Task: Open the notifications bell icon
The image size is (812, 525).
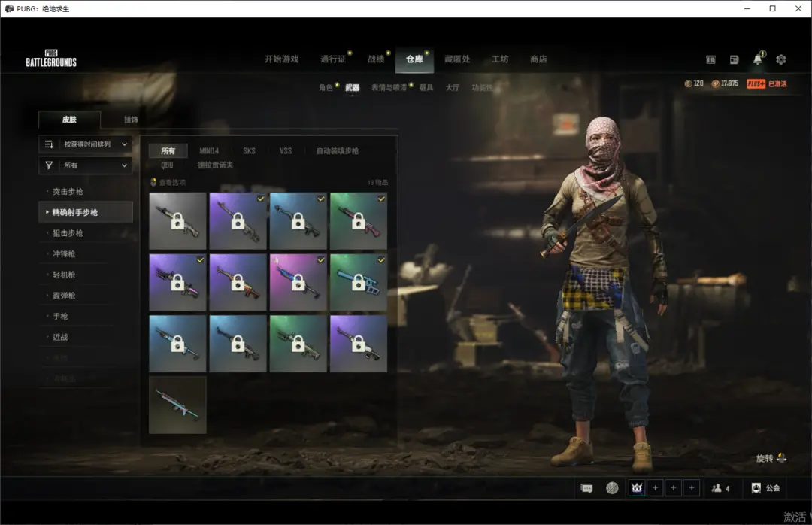Action: pyautogui.click(x=758, y=59)
